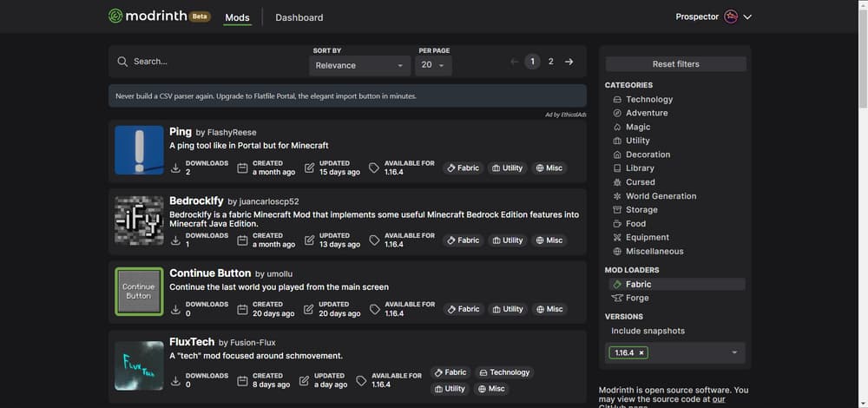
Task: Deselect the Fabric mod loader filter
Action: click(x=638, y=284)
